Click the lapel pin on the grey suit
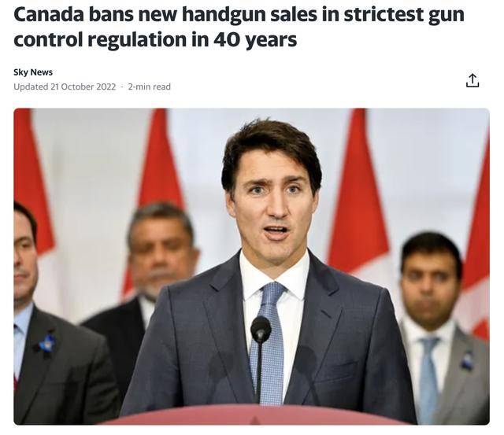Image resolution: width=504 pixels, height=435 pixels. (x=467, y=361)
